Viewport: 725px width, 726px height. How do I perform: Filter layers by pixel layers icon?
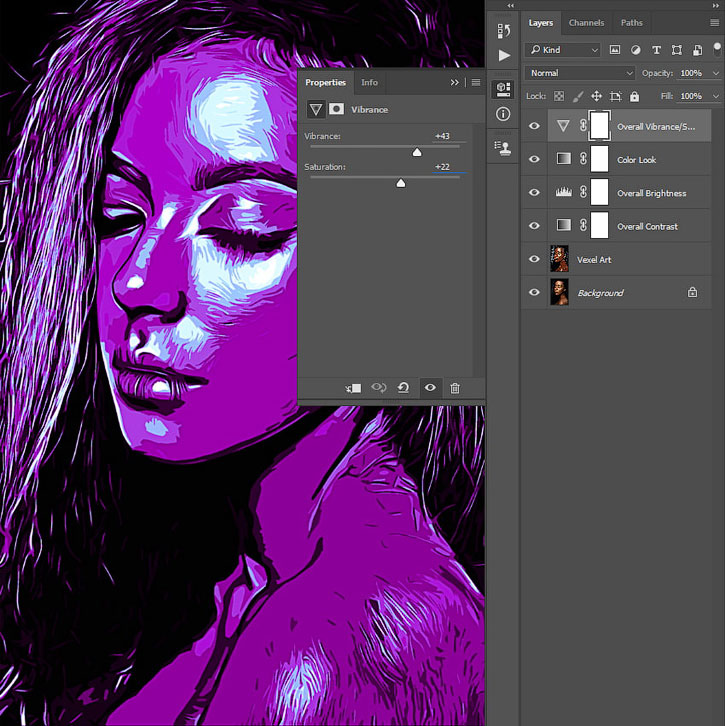(614, 50)
